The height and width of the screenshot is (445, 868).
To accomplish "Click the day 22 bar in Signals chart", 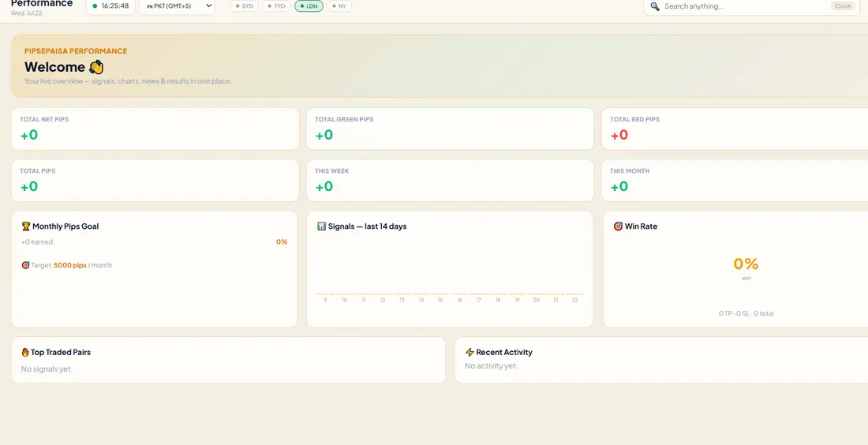I will (x=574, y=294).
